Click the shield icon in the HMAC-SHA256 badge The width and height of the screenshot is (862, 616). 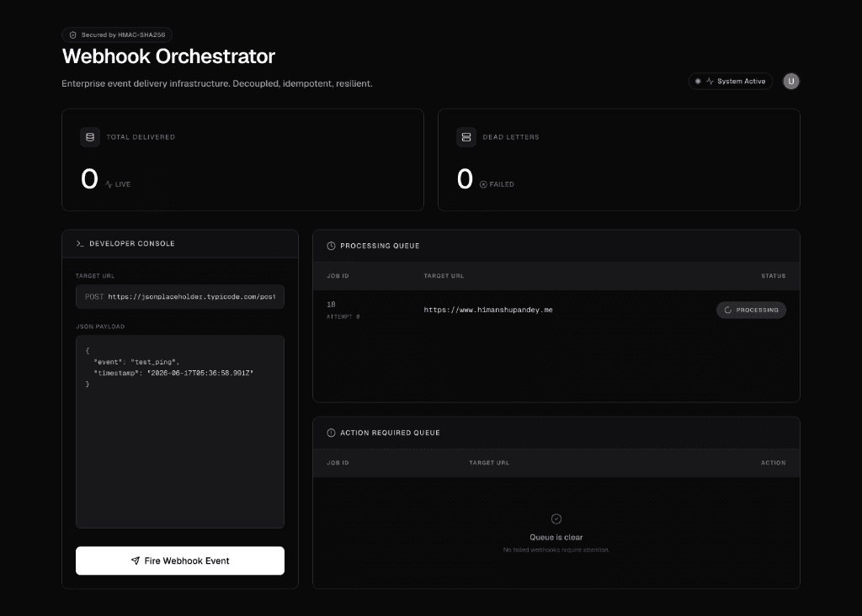coord(72,35)
